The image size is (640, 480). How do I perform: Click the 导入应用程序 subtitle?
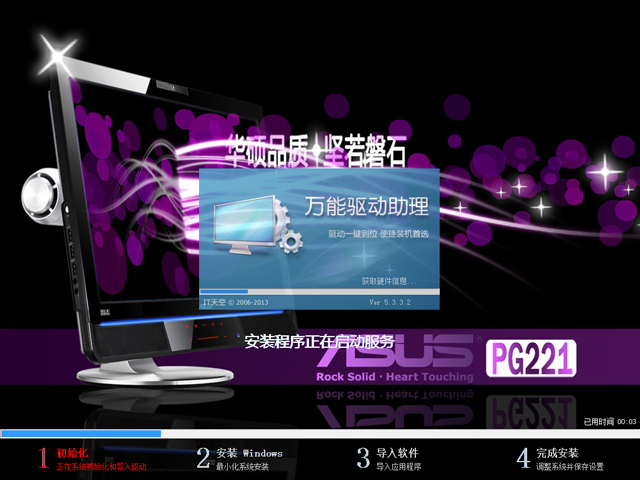tap(398, 467)
